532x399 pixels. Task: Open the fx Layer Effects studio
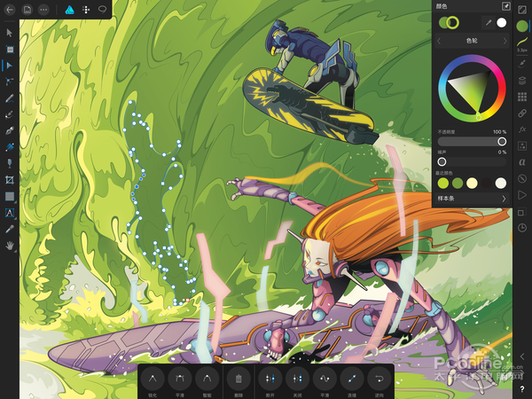pyautogui.click(x=522, y=129)
